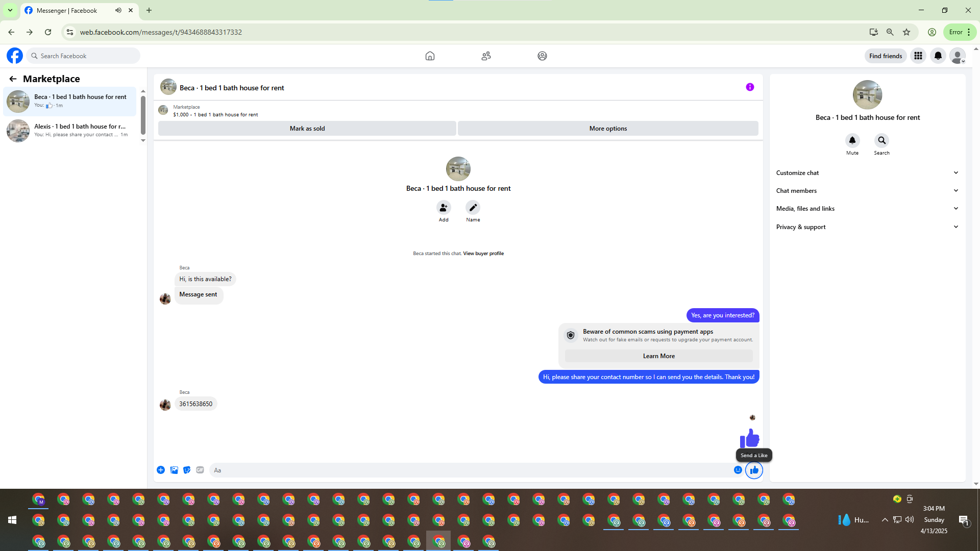980x551 pixels.
Task: Open more actions plus icon
Action: (161, 470)
